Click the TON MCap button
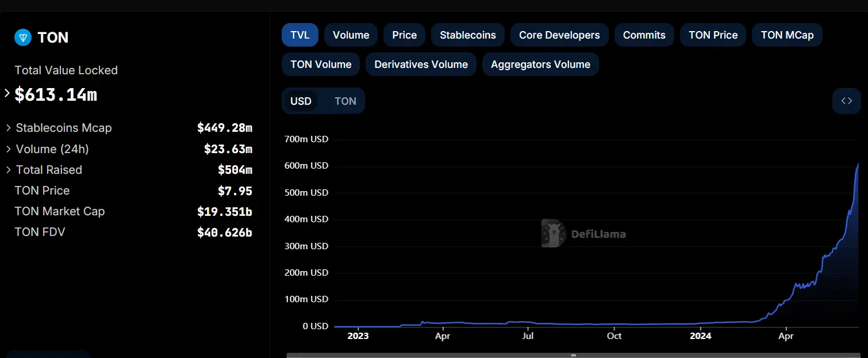Viewport: 868px width, 358px height. 787,35
